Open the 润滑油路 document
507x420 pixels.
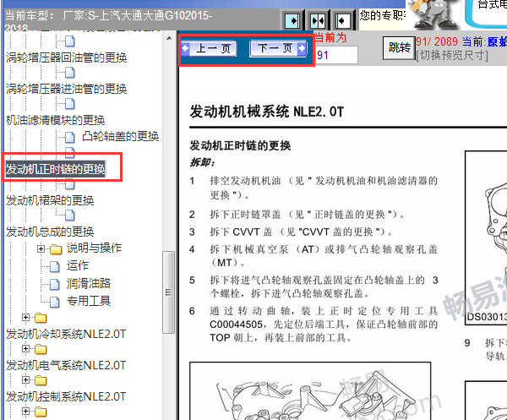click(x=89, y=284)
